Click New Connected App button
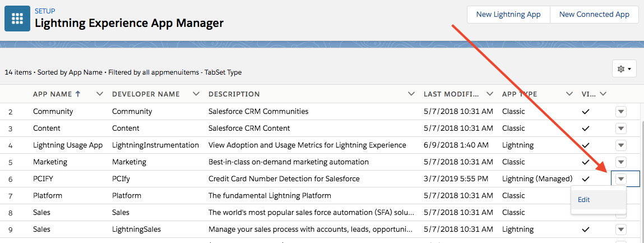The image size is (644, 243). point(594,15)
